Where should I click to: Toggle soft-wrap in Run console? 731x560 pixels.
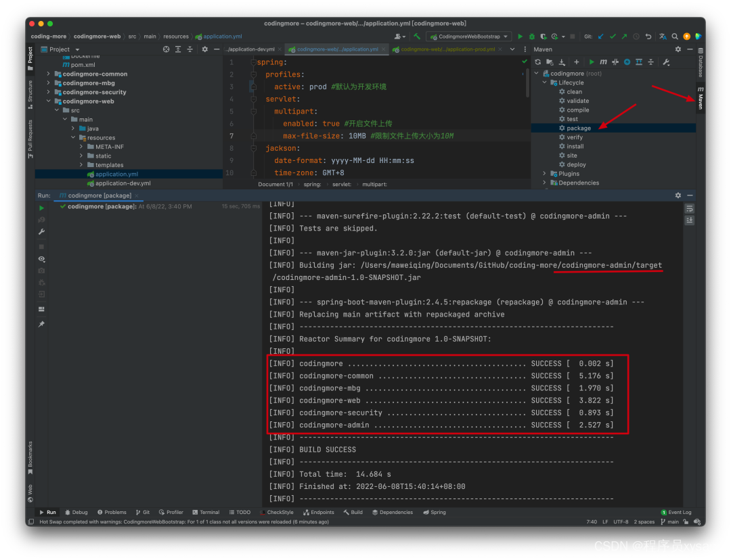(690, 208)
